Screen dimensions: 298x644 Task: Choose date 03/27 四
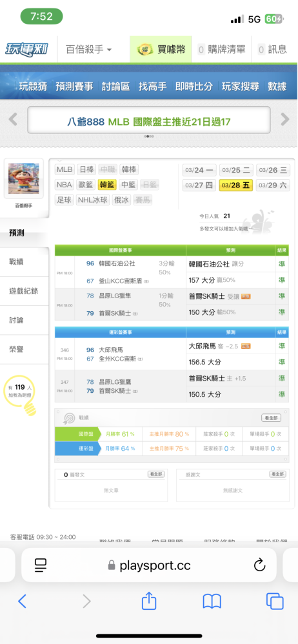point(199,185)
